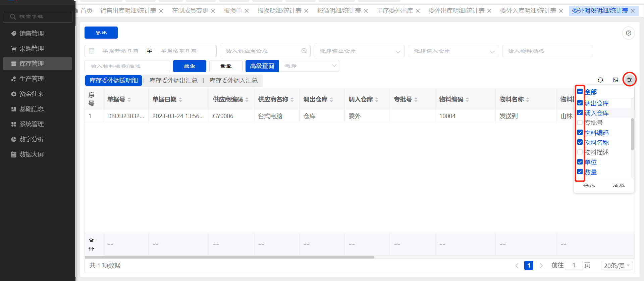Click the supplier lookup plus icon
The width and height of the screenshot is (644, 281).
point(304,51)
